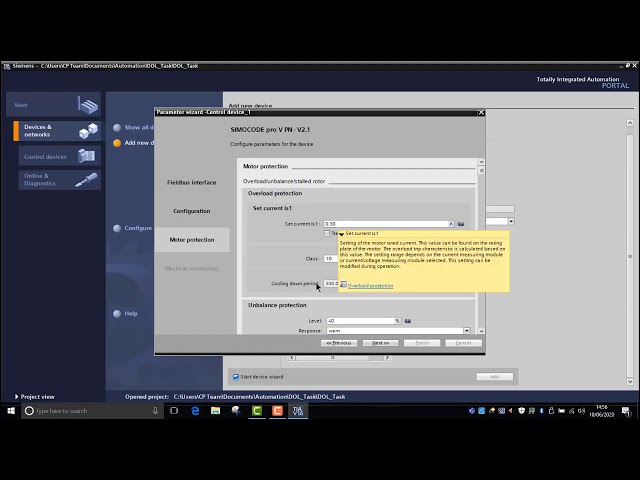The width and height of the screenshot is (640, 480).
Task: Click TIA V16 taskbar icon
Action: (298, 411)
